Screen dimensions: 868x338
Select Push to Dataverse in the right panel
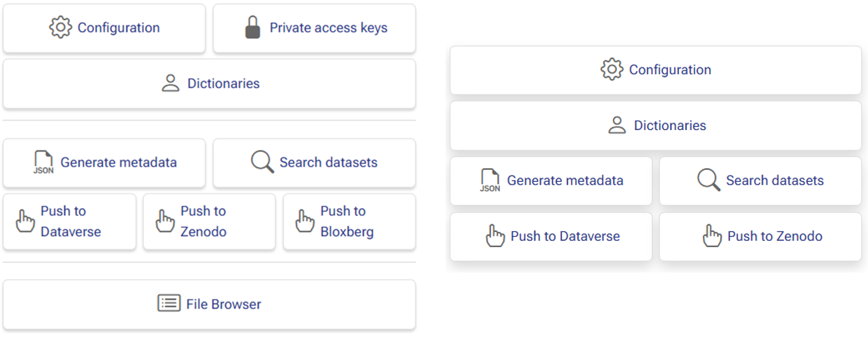click(551, 237)
